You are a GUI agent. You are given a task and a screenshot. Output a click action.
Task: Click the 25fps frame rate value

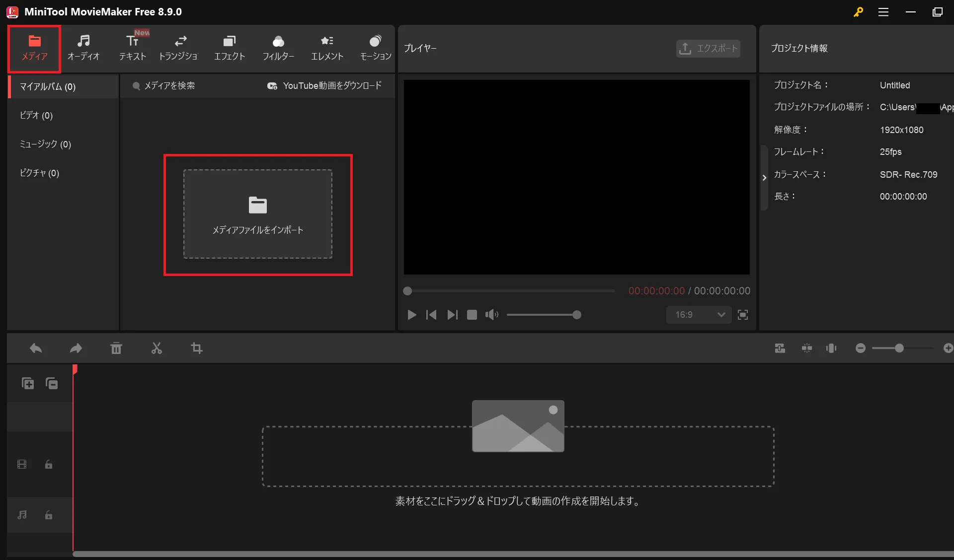[x=890, y=152]
